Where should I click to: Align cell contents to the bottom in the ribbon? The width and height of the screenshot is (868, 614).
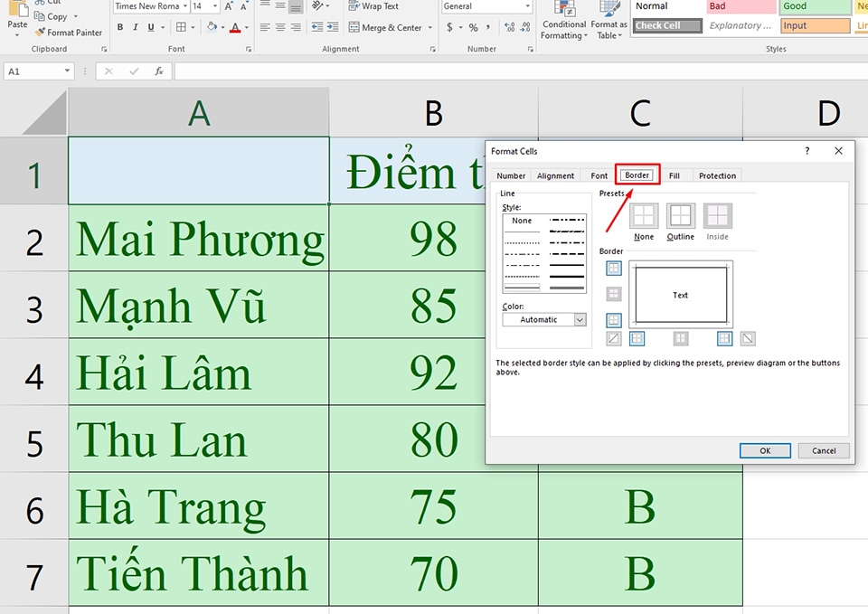coord(297,6)
